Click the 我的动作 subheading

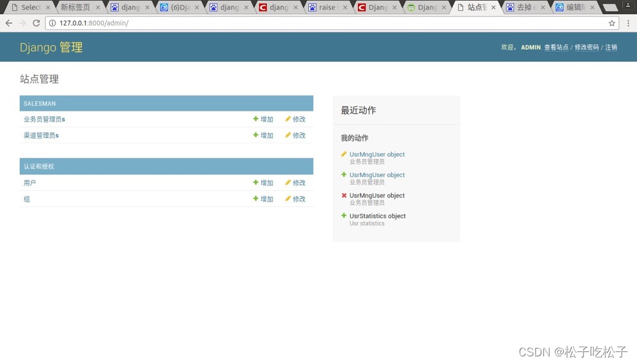pos(355,138)
